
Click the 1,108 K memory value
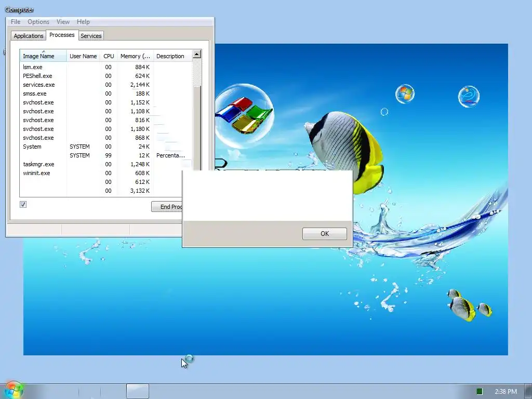pos(140,111)
